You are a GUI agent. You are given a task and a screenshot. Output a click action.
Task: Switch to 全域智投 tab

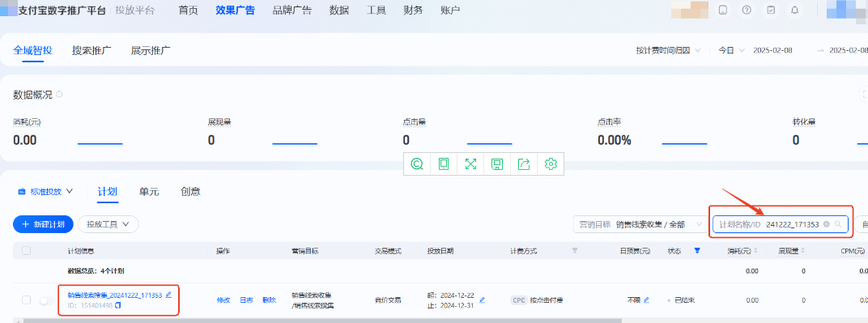tap(32, 50)
